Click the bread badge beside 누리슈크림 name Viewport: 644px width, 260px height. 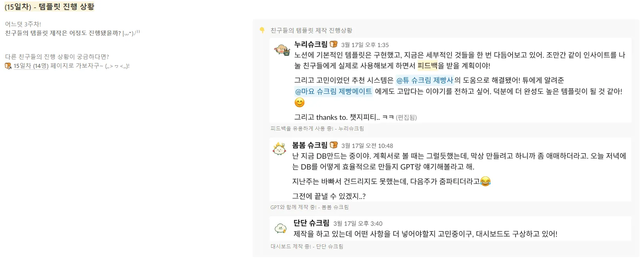coord(334,45)
